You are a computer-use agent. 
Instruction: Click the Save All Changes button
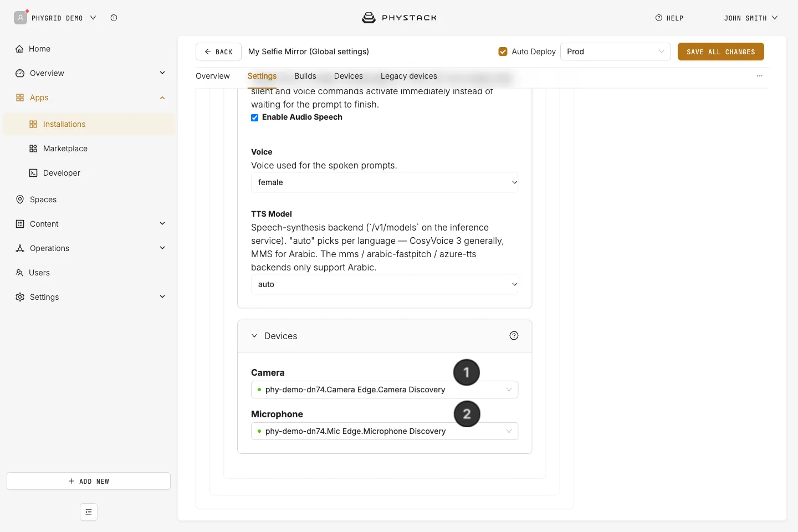tap(721, 52)
